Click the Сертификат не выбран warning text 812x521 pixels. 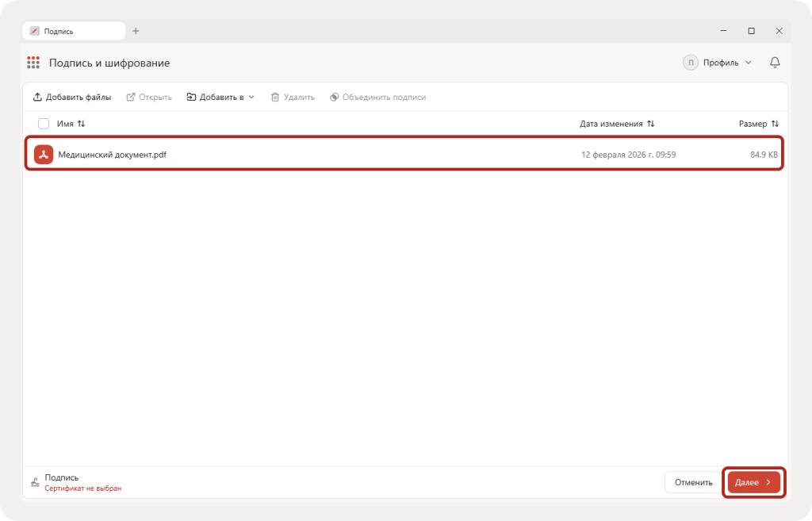click(x=82, y=488)
